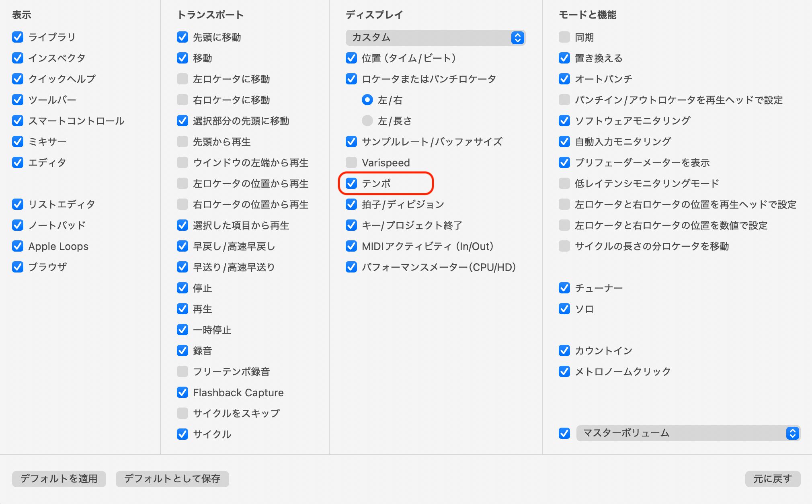Enable フリーテンポ録音 checkbox
The image size is (812, 504).
pos(182,371)
